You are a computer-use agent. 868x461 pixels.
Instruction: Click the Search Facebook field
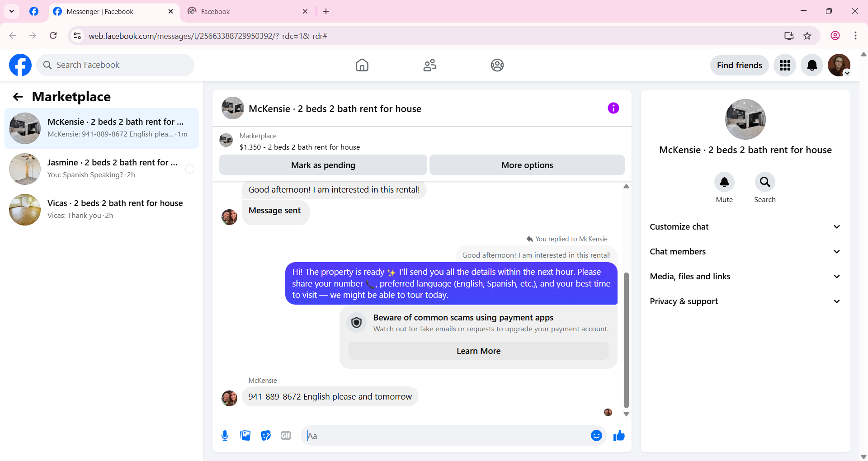pyautogui.click(x=115, y=65)
